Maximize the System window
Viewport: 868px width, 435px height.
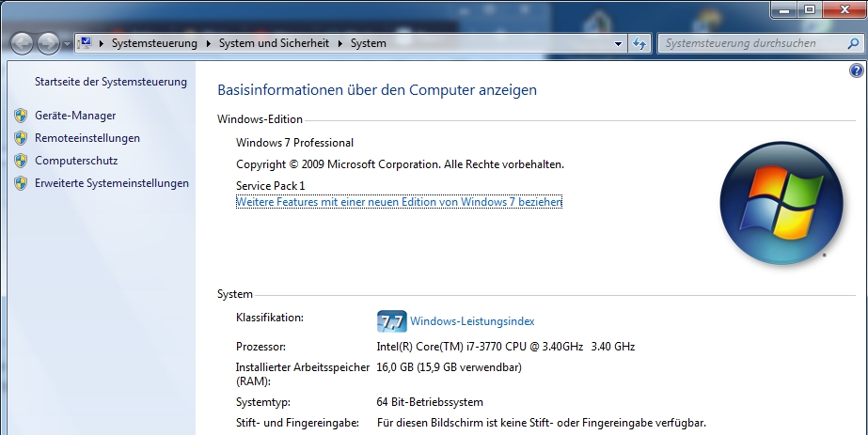(x=810, y=10)
